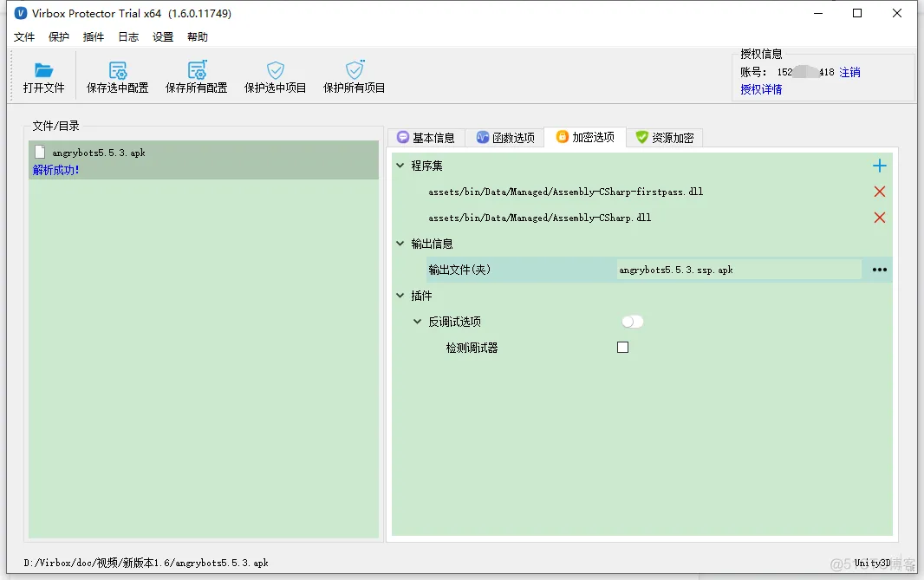Click the 输出文件(夹) label

click(x=459, y=270)
